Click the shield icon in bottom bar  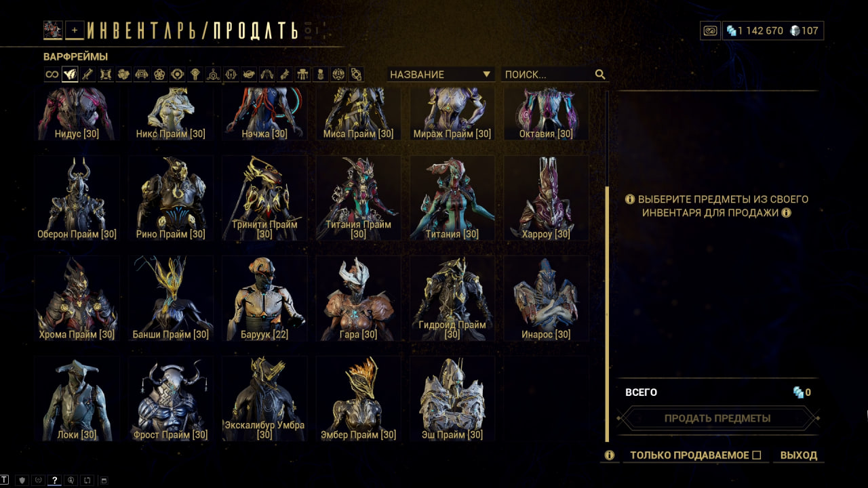click(22, 480)
